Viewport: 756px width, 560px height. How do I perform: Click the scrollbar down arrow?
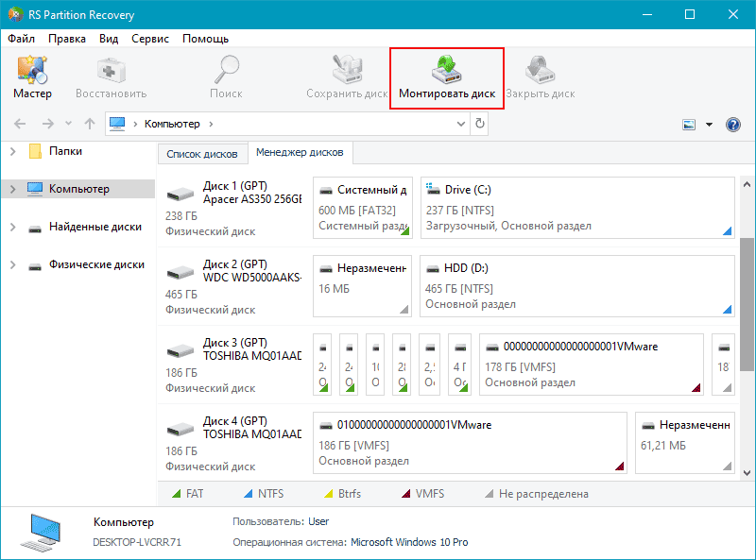[x=747, y=473]
